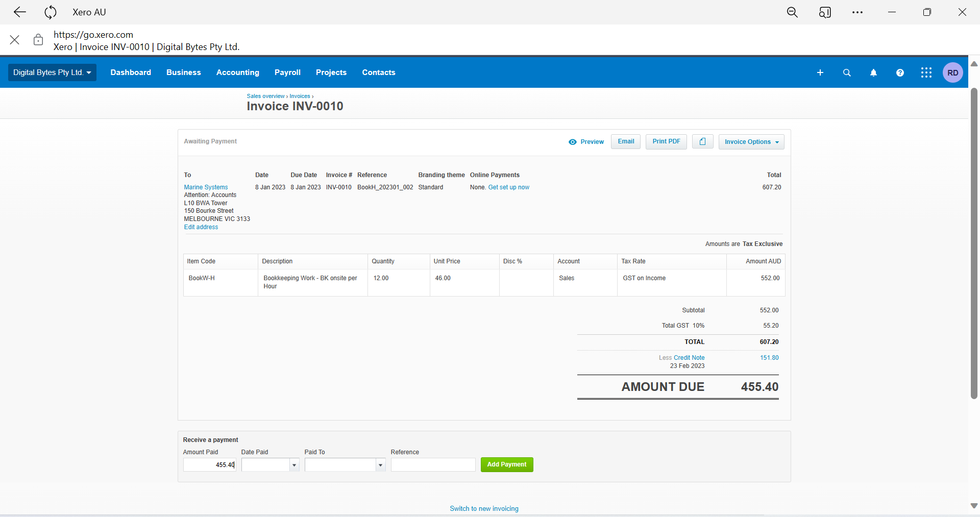Click the payment Reference input field
The height and width of the screenshot is (517, 980).
coord(433,465)
